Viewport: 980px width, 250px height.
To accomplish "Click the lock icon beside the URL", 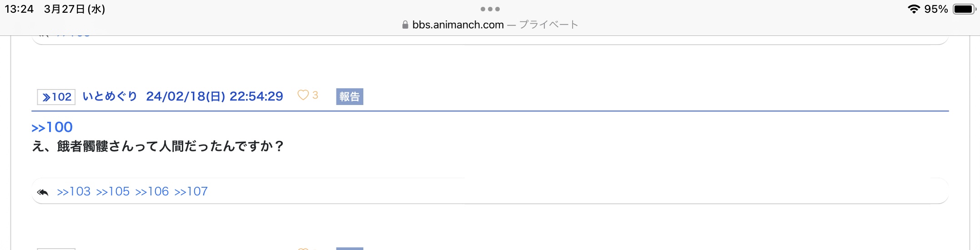I will tap(405, 25).
